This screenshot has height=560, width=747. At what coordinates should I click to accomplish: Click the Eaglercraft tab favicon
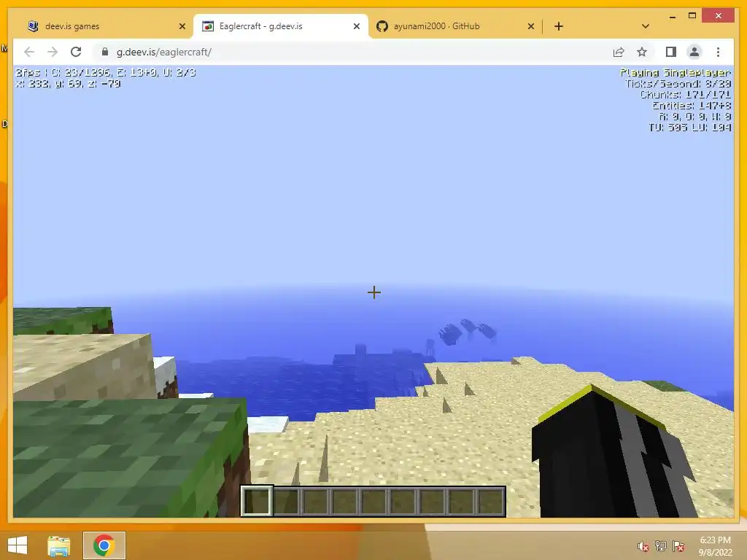click(208, 26)
